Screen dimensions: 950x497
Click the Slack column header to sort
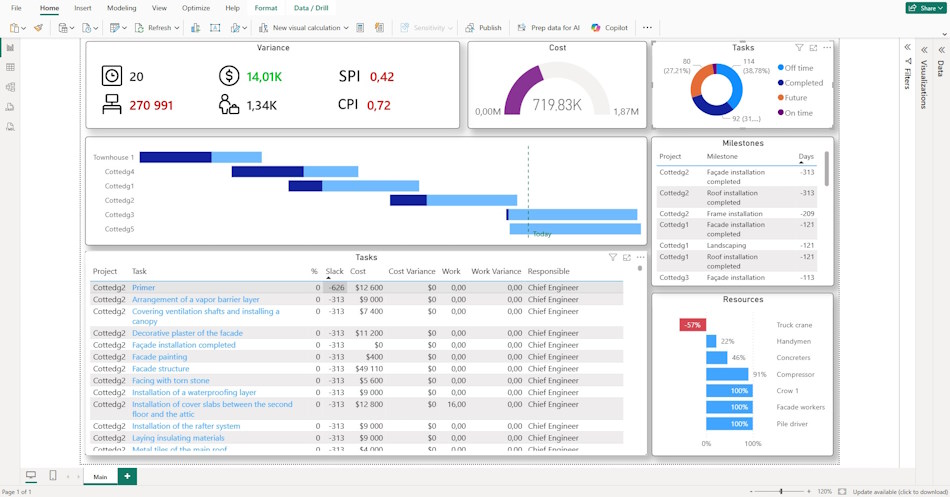tap(334, 272)
